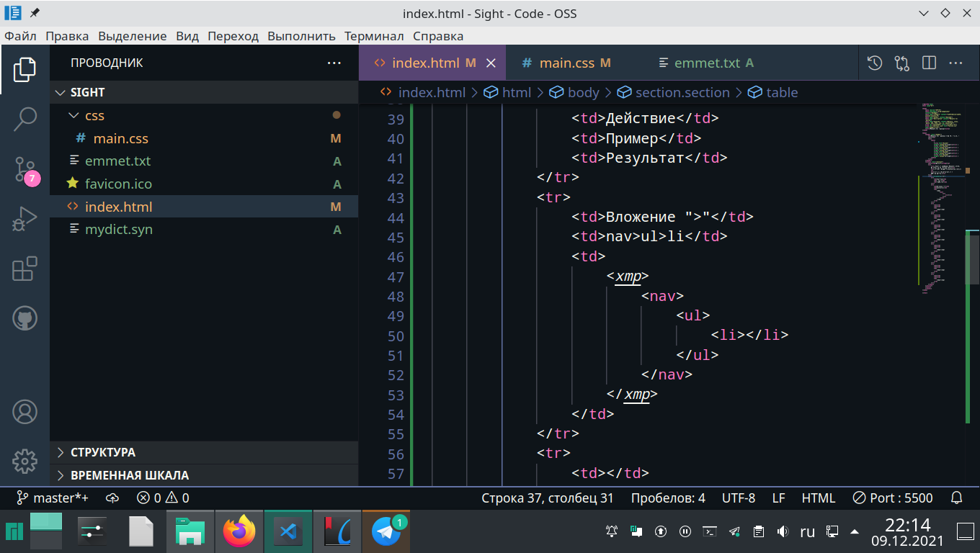Open the file timeline history icon

(874, 63)
